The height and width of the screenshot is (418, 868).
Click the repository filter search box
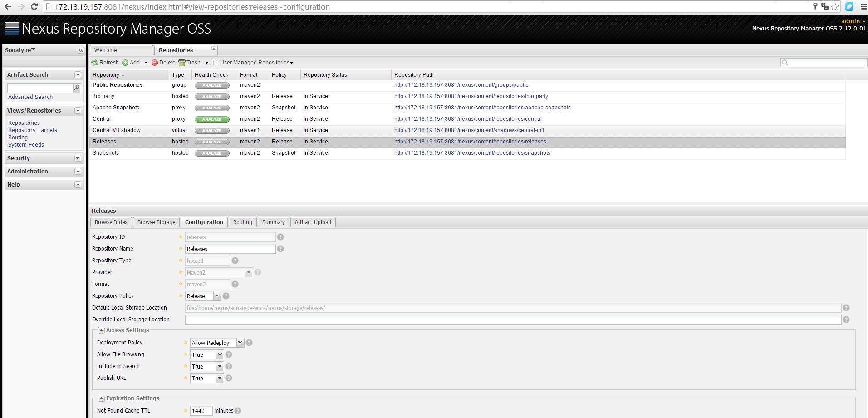824,63
